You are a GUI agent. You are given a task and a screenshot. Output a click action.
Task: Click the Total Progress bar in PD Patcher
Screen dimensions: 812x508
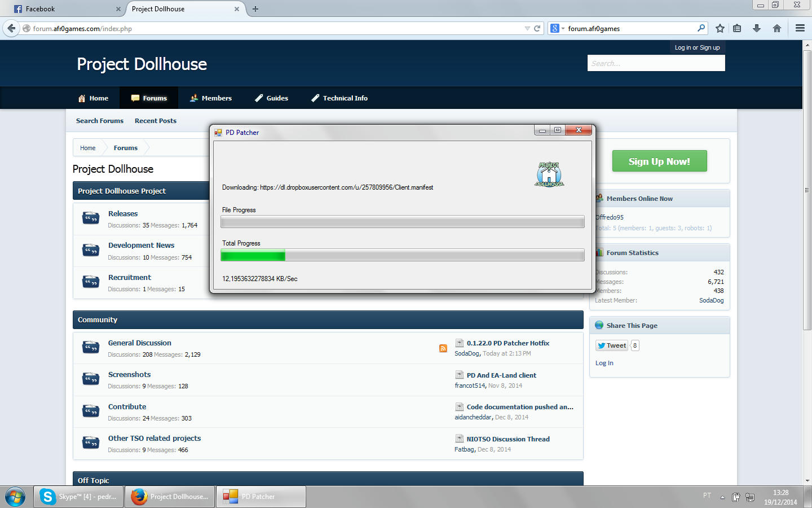(x=403, y=256)
